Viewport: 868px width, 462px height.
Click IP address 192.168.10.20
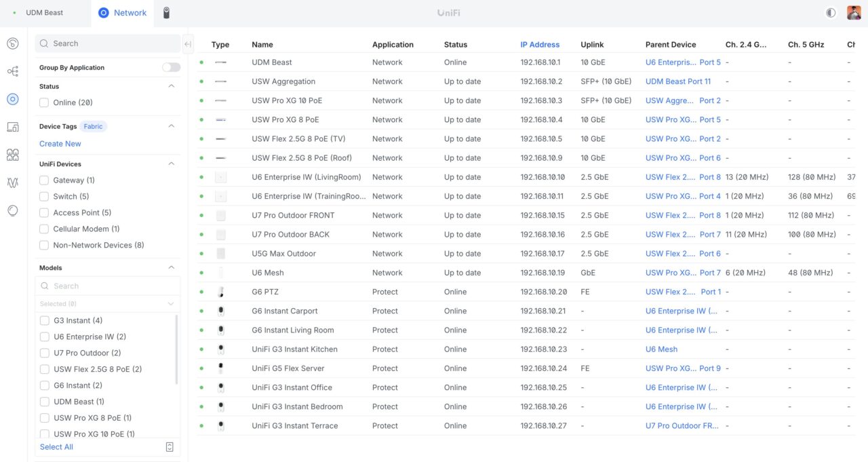(543, 292)
